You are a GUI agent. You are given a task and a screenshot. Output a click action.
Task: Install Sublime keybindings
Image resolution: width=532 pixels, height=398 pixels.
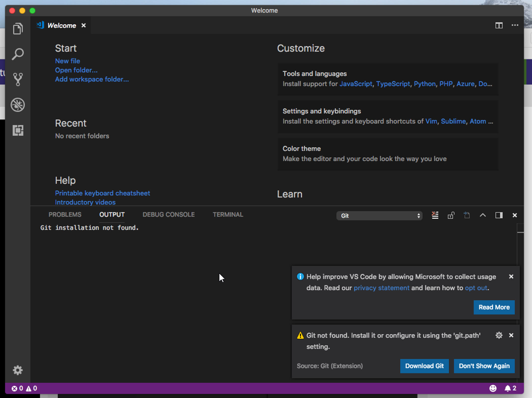(453, 121)
